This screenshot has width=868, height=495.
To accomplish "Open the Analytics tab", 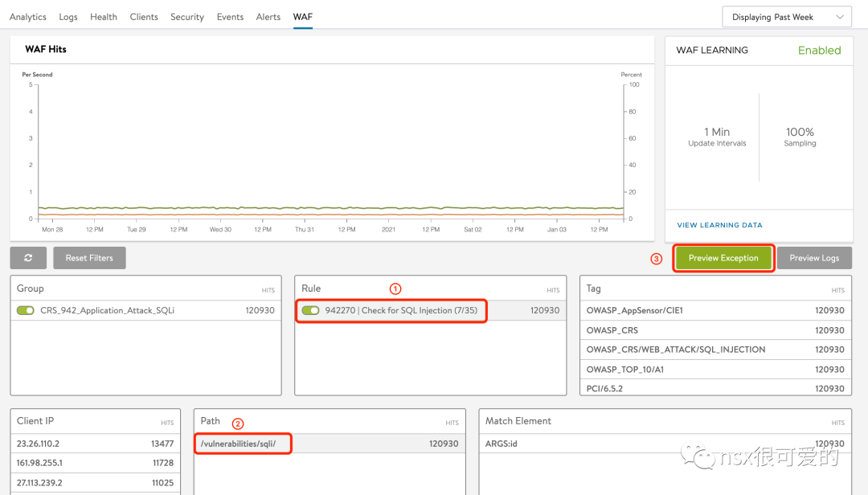I will (27, 17).
